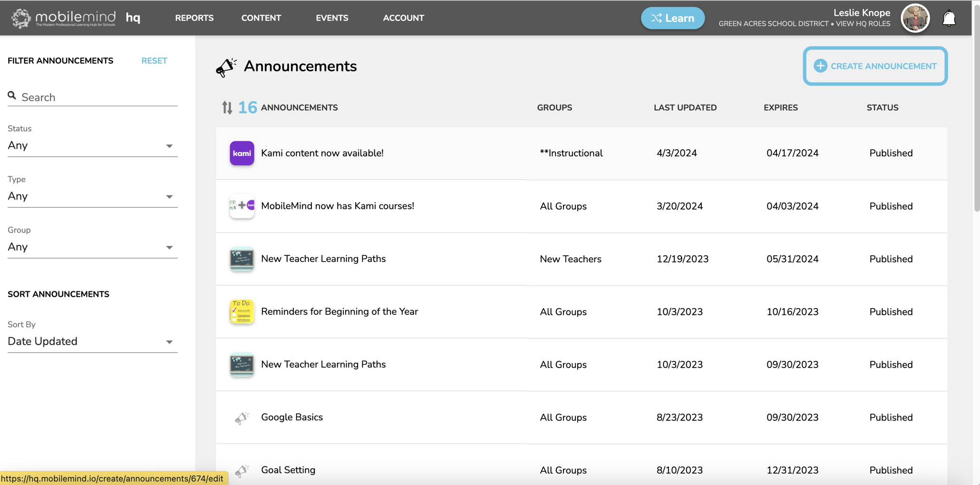980x485 pixels.
Task: Click the Goal Setting megaphone icon
Action: pos(242,470)
